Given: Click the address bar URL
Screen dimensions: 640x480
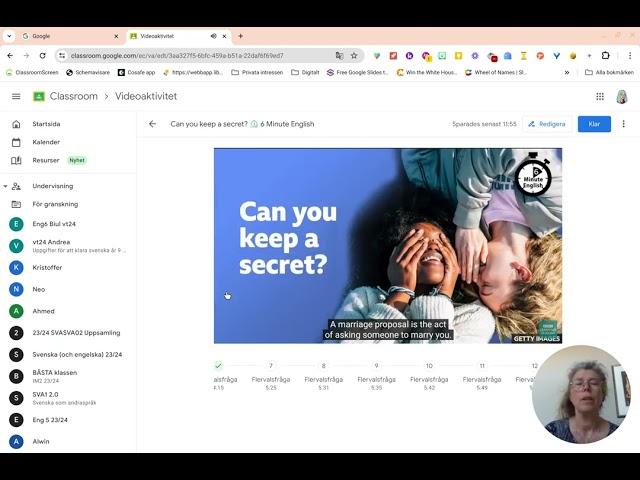Looking at the screenshot, I should tap(177, 56).
